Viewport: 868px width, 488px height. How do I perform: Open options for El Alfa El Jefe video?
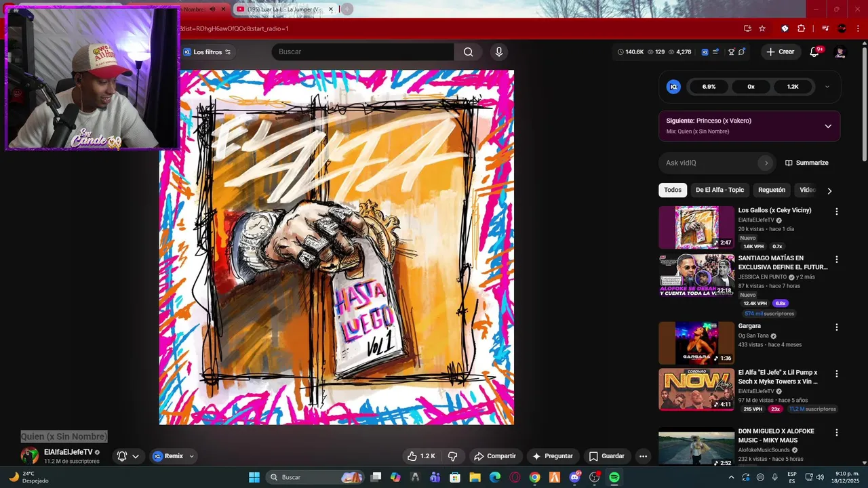click(836, 373)
